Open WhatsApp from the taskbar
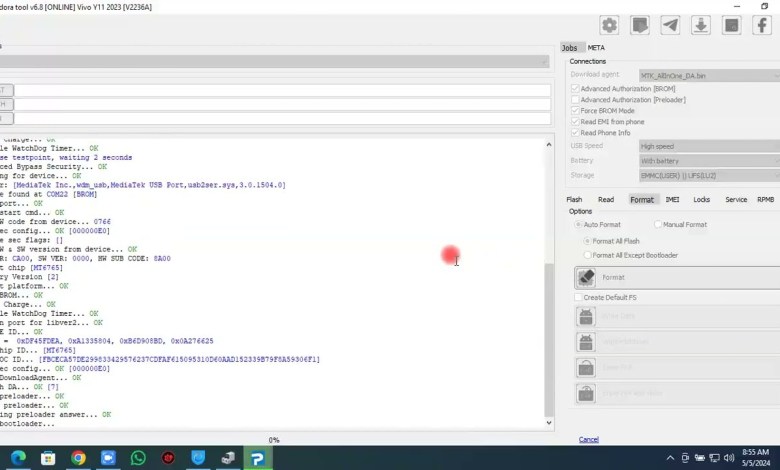This screenshot has height=470, width=780. (138, 458)
